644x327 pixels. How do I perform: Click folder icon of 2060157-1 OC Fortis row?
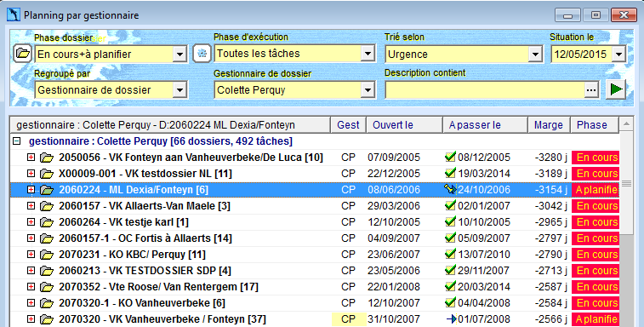click(x=47, y=238)
